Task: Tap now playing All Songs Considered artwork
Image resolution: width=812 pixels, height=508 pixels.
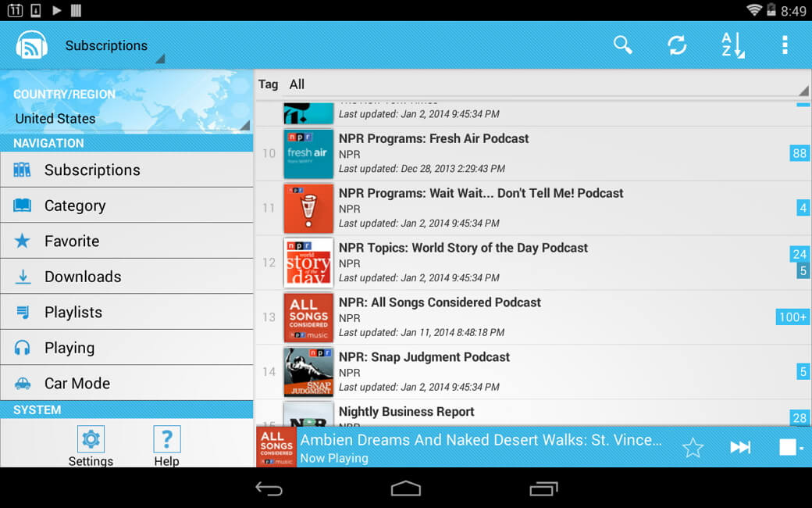Action: pyautogui.click(x=276, y=447)
